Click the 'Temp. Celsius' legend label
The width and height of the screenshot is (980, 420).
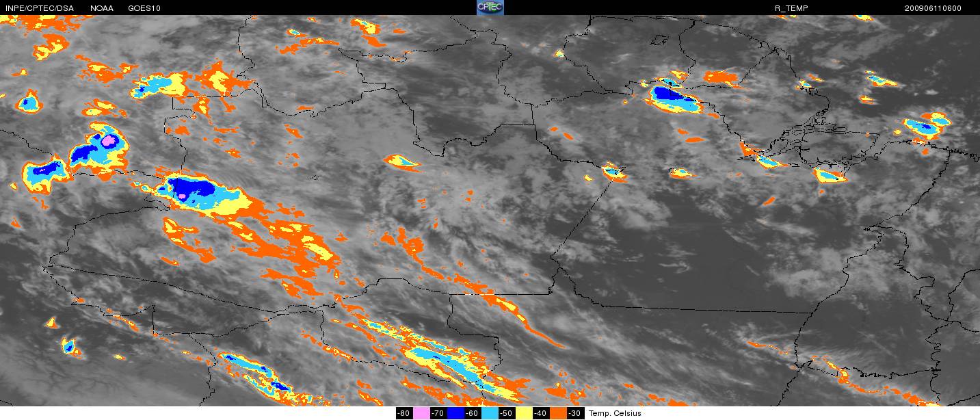point(615,413)
